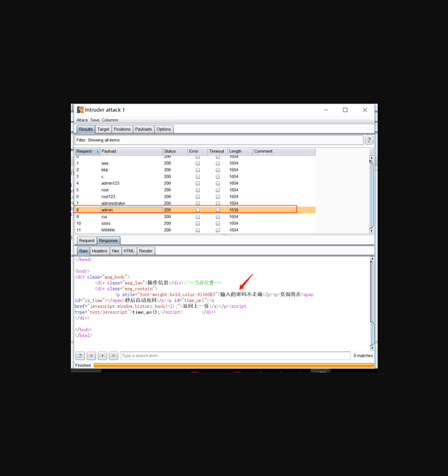Click the orange attack progress bar
Image resolution: width=448 pixels, height=476 pixels.
[234, 366]
